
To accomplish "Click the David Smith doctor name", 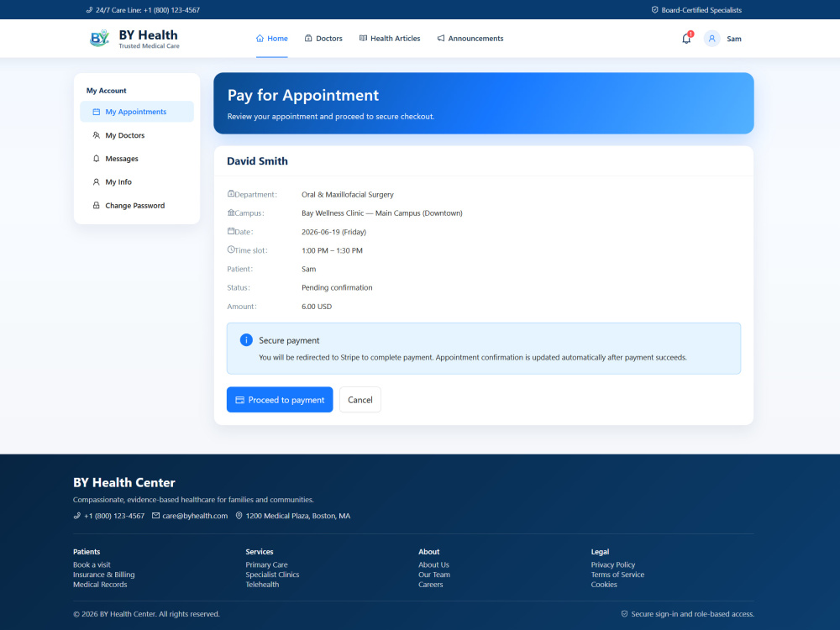I will click(257, 161).
